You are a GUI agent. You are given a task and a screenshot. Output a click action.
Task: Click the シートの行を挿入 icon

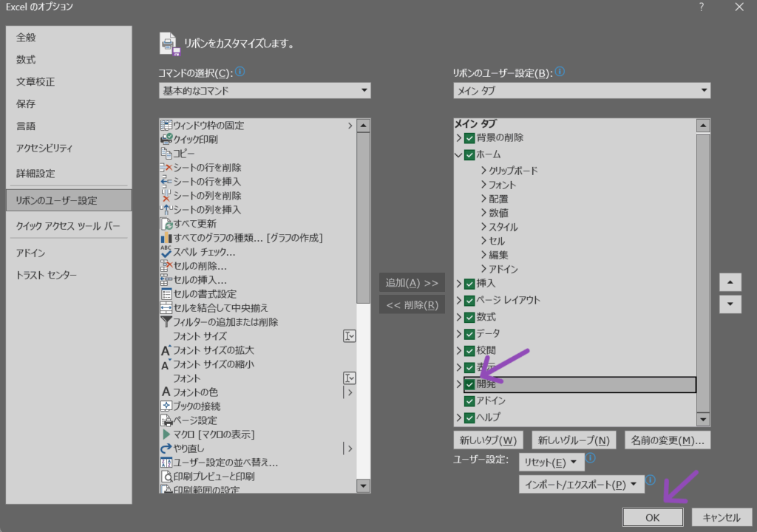tap(166, 182)
